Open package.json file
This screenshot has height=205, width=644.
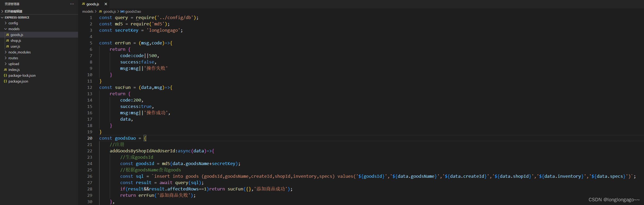[x=39, y=81]
